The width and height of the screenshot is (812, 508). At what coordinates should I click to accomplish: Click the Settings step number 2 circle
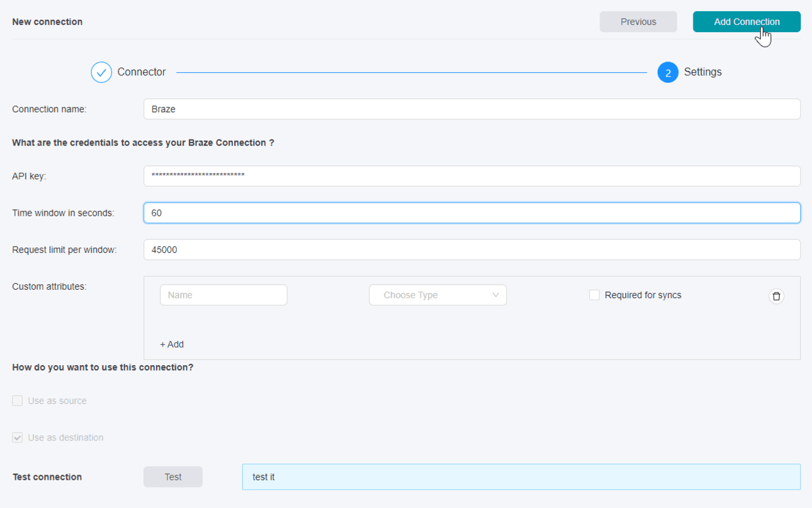pos(668,73)
